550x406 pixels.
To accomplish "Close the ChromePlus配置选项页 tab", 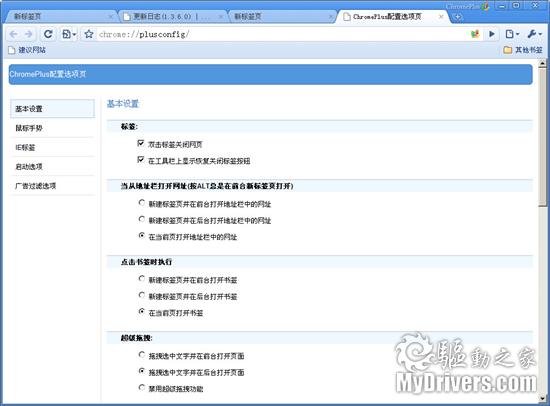I will [x=441, y=16].
